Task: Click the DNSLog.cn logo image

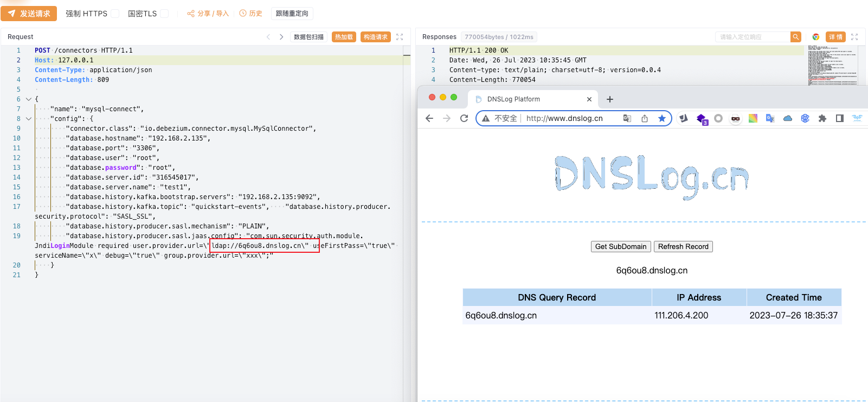Action: tap(652, 177)
